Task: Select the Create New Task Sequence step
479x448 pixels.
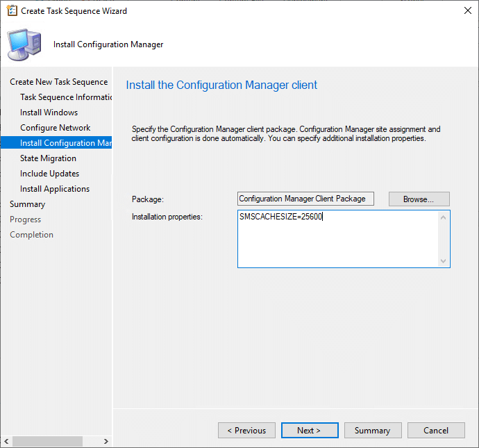Action: tap(58, 82)
